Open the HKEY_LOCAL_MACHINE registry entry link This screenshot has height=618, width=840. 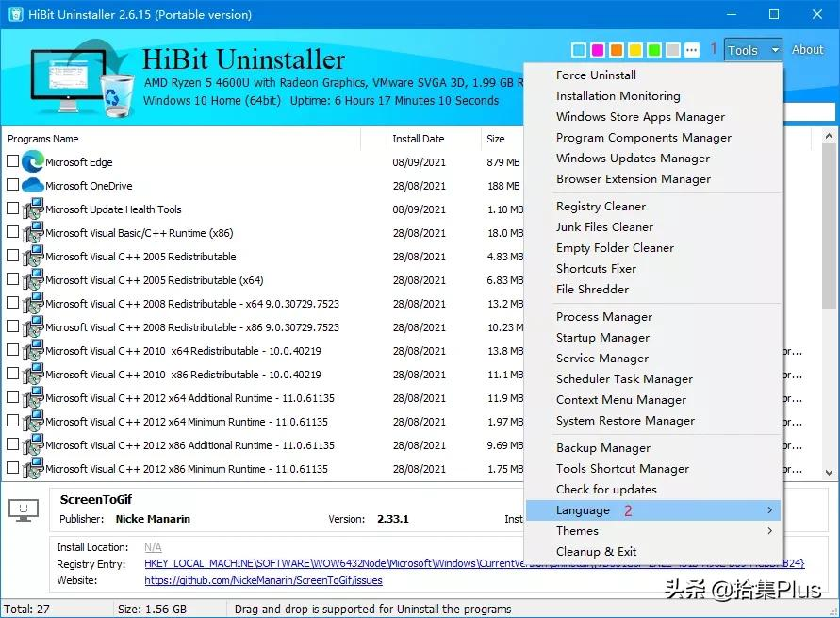pos(474,564)
